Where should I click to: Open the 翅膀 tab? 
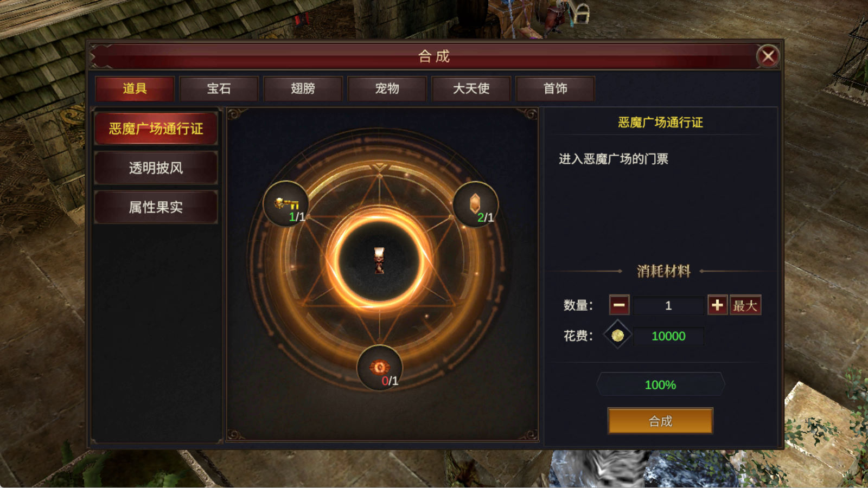coord(303,88)
